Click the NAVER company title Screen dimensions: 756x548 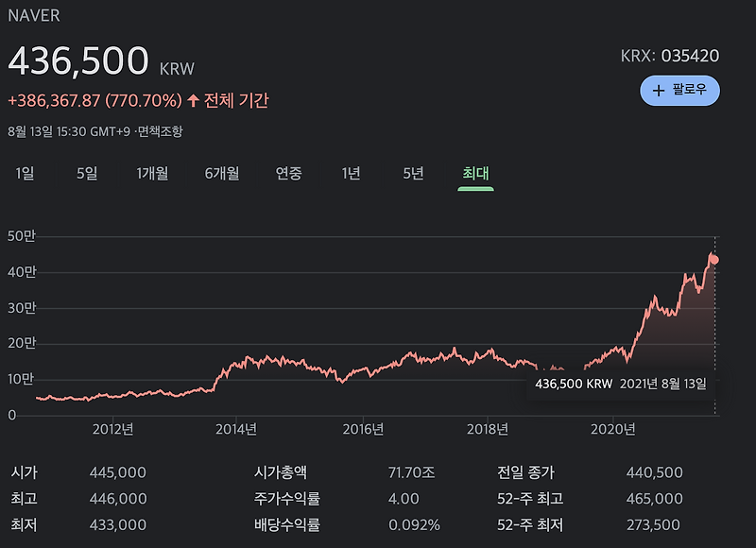coord(34,15)
